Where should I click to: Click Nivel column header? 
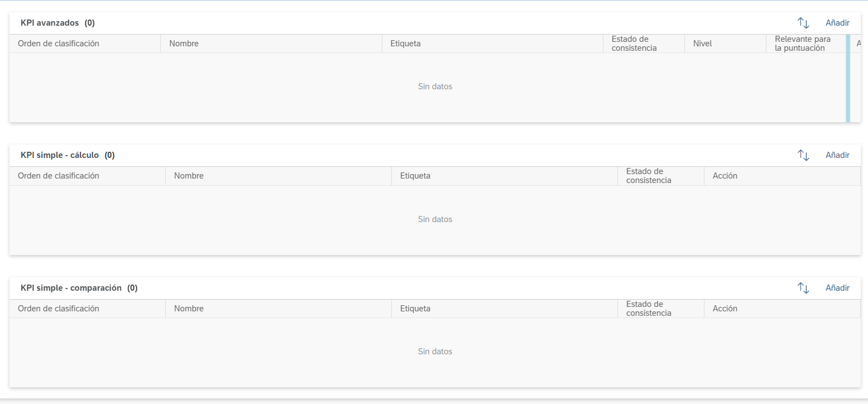725,44
